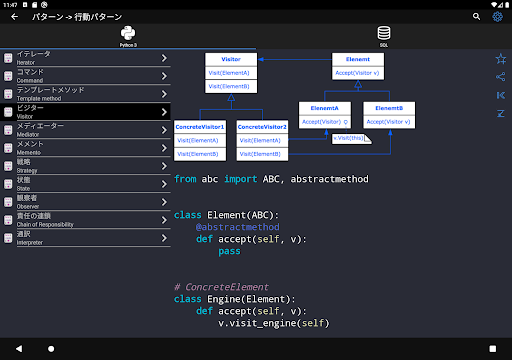The image size is (512, 360).
Task: Tap the 'v.visit_engine(self)' code line
Action: (274, 323)
